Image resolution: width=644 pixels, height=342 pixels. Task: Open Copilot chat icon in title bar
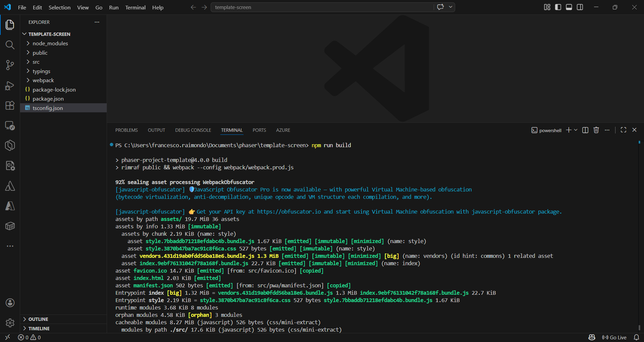tap(440, 7)
